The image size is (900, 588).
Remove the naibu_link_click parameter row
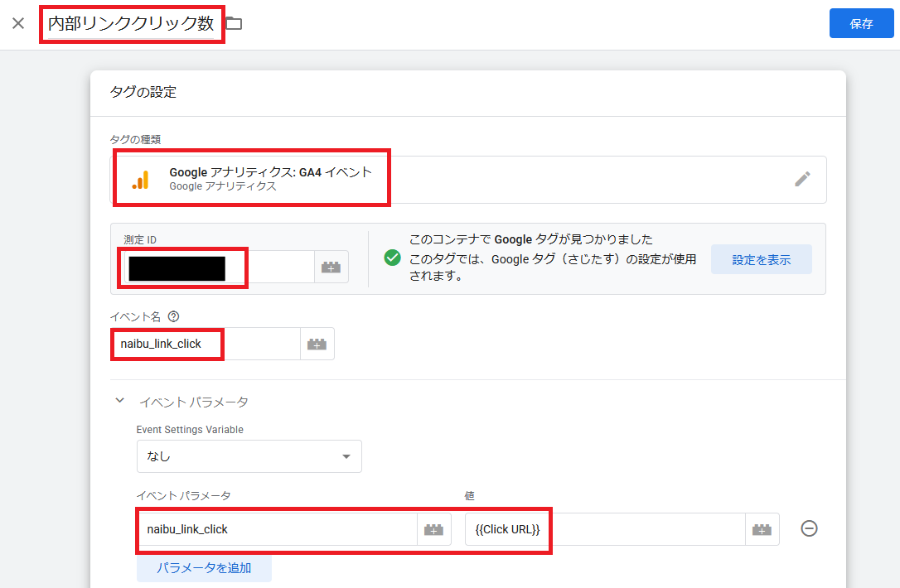808,528
